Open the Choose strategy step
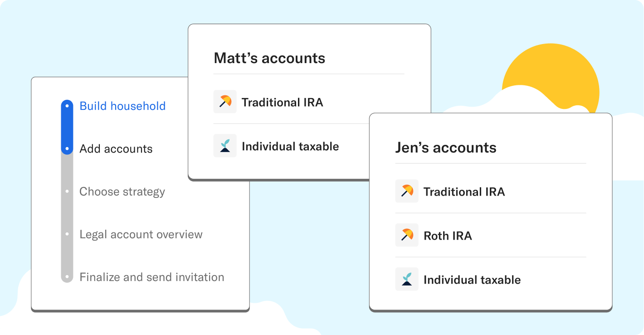Image resolution: width=644 pixels, height=335 pixels. click(x=122, y=191)
